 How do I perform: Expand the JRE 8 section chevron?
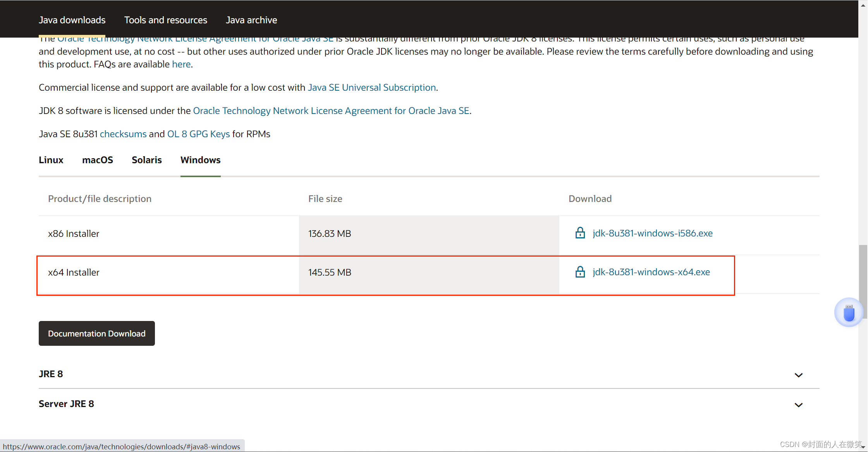(798, 375)
